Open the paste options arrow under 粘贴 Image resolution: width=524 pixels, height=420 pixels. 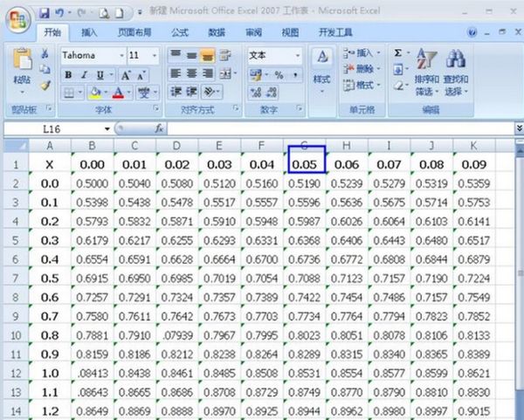coord(22,92)
